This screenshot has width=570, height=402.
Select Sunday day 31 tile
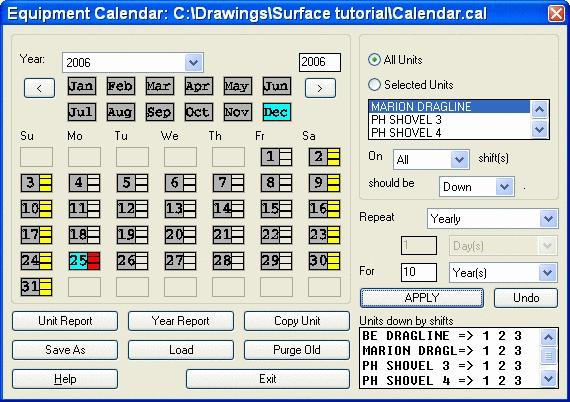tap(36, 287)
